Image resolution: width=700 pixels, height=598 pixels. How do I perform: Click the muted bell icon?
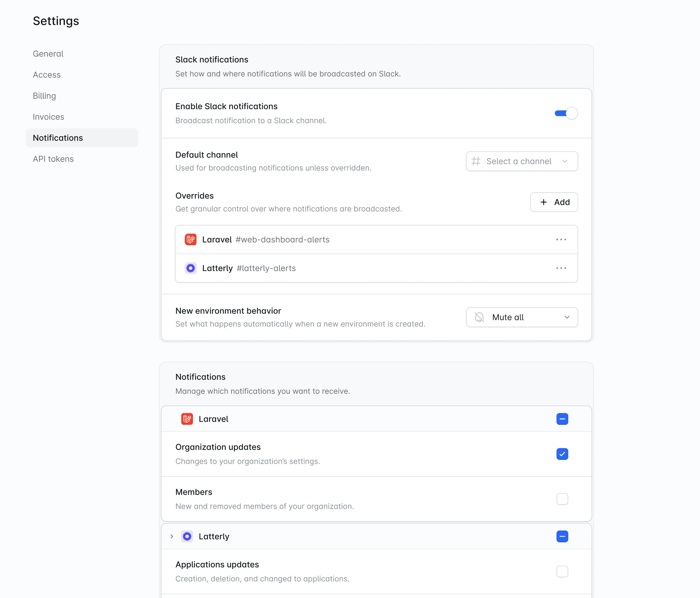tap(479, 317)
